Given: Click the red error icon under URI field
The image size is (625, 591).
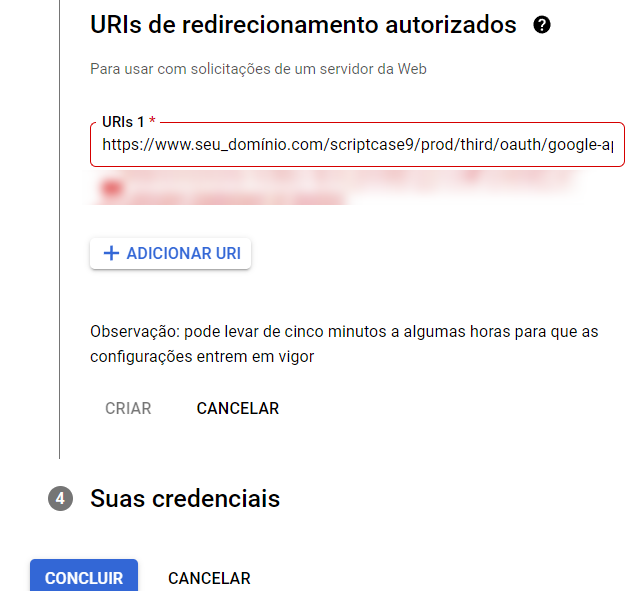Looking at the screenshot, I should 111,188.
